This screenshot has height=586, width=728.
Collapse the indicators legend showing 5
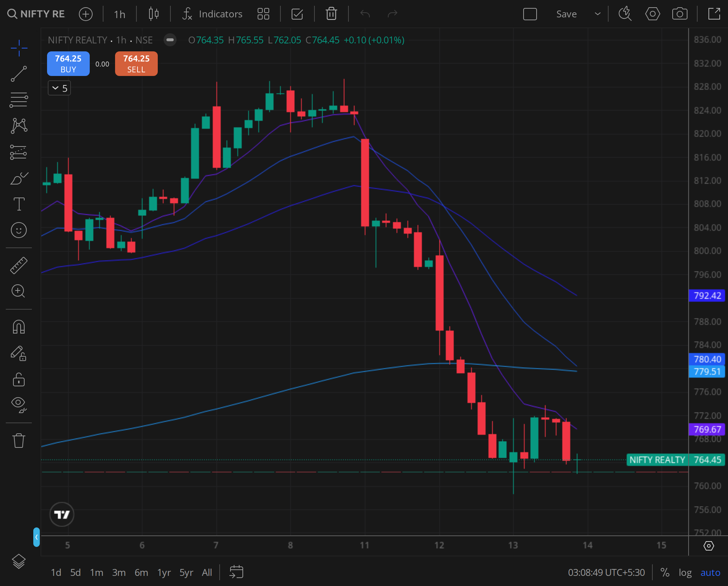59,88
